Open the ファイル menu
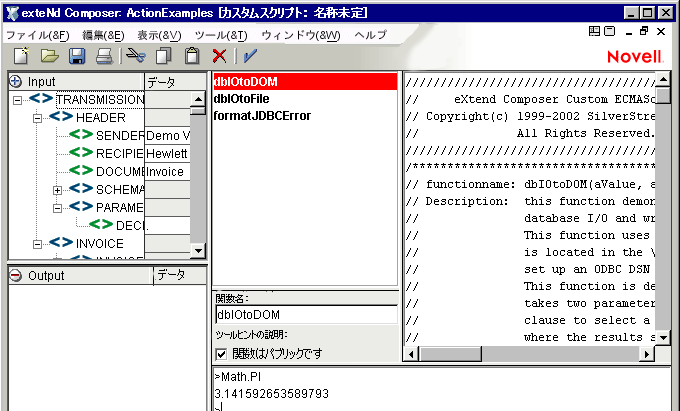Viewport: 680px width, 411px height. pyautogui.click(x=37, y=35)
